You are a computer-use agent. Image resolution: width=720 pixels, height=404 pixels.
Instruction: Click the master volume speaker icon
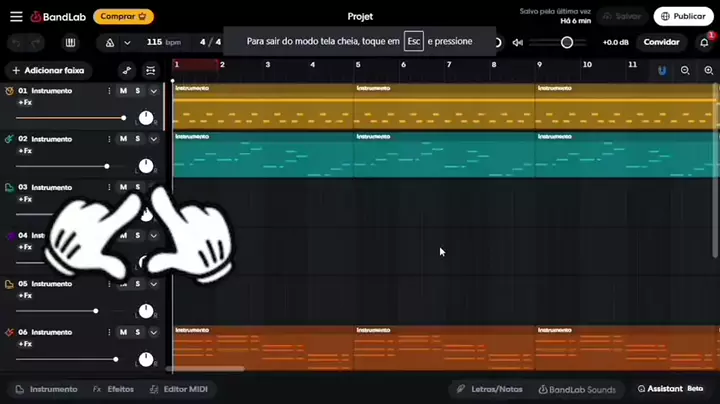tap(518, 43)
